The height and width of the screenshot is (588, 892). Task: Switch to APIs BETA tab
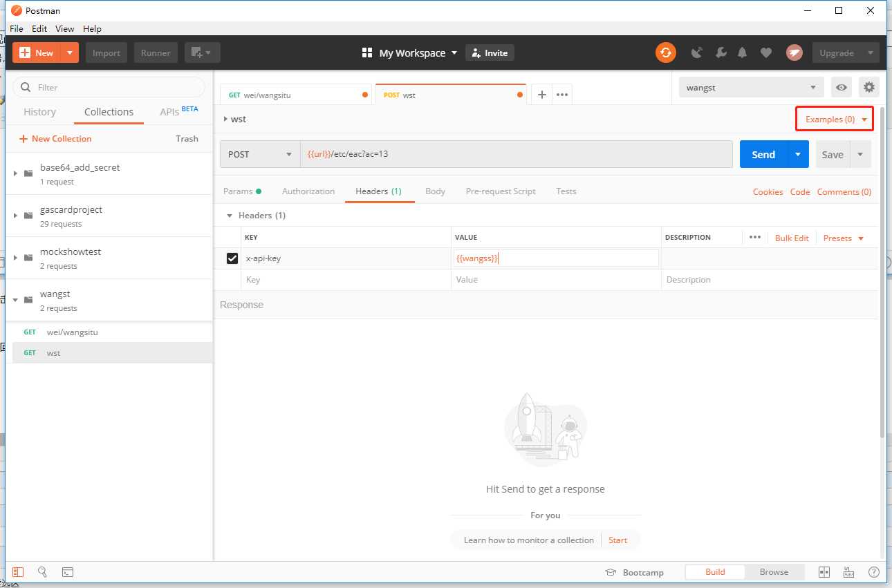pyautogui.click(x=178, y=111)
